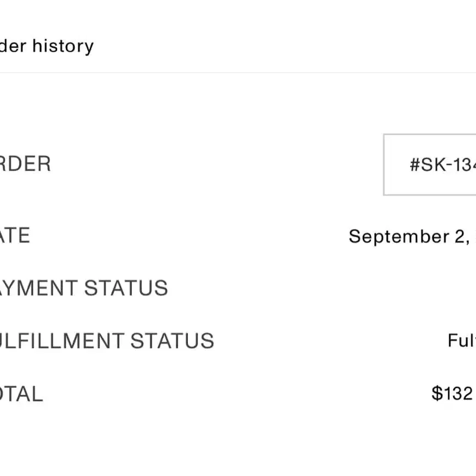This screenshot has width=476, height=476.
Task: Select the $132 order total amount
Action: 453,393
